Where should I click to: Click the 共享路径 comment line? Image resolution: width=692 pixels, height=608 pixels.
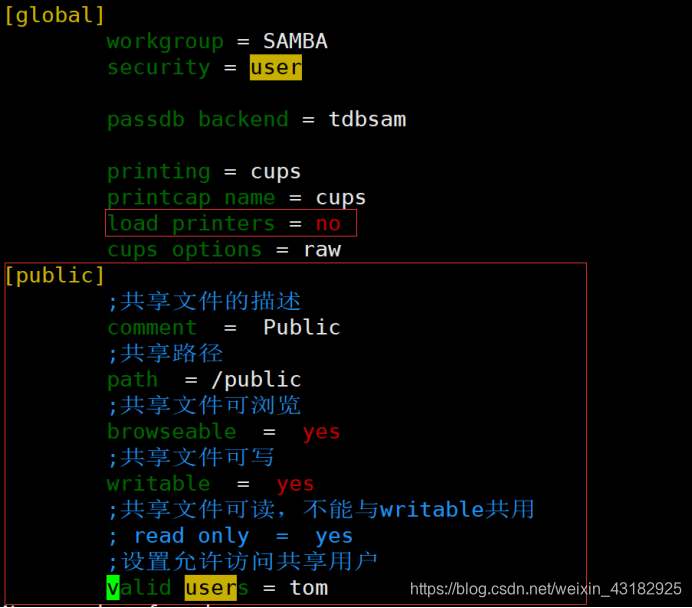click(x=165, y=354)
